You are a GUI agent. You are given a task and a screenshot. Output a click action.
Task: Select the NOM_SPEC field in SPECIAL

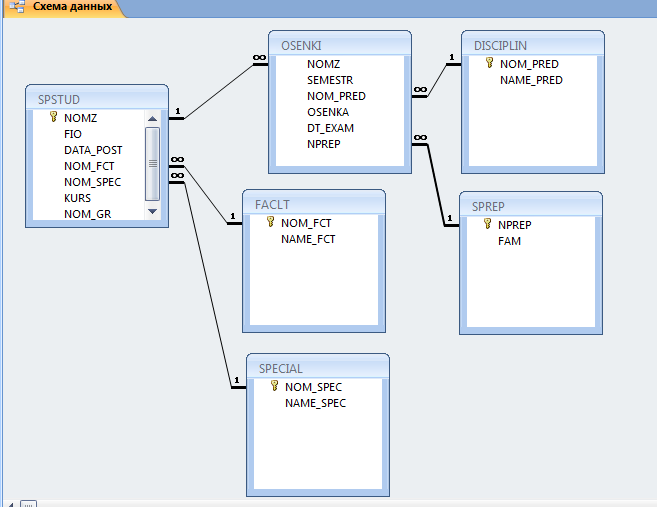[313, 387]
